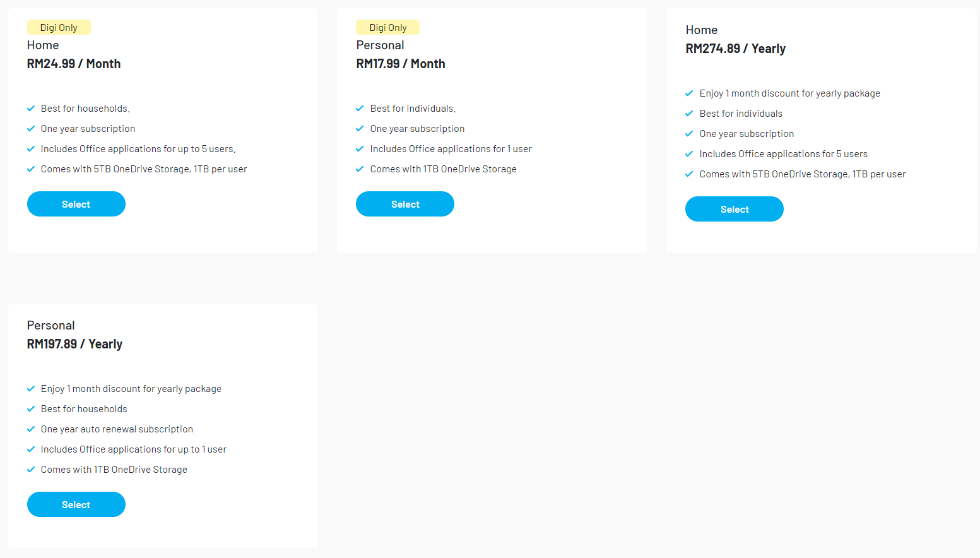Screen dimensions: 980x558
Task: Click checkmark beside "One year auto renewal subscription"
Action: point(31,429)
